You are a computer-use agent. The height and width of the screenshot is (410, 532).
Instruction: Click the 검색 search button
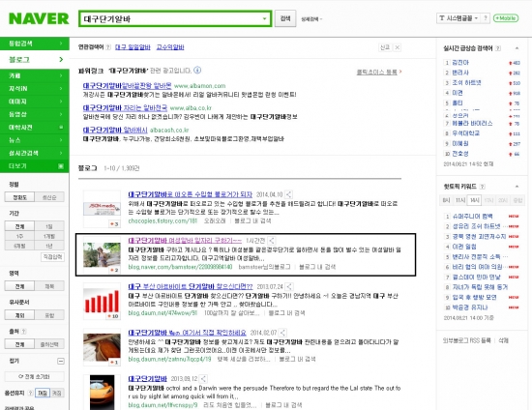pos(285,18)
